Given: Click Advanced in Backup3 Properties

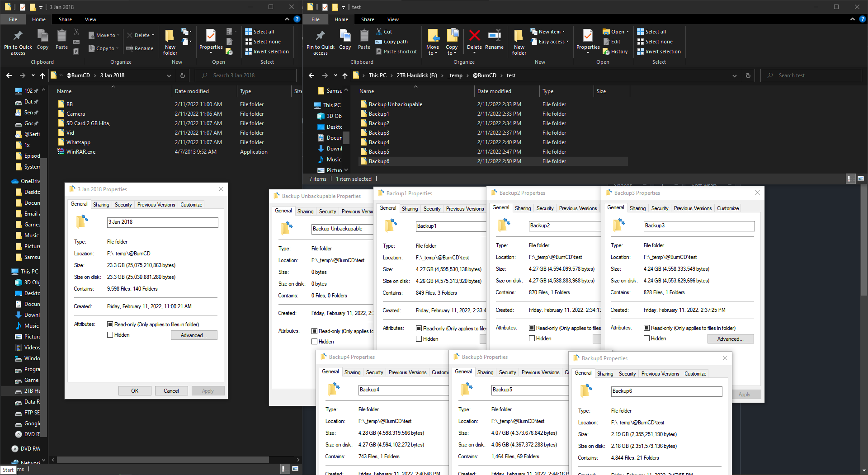Looking at the screenshot, I should click(731, 339).
